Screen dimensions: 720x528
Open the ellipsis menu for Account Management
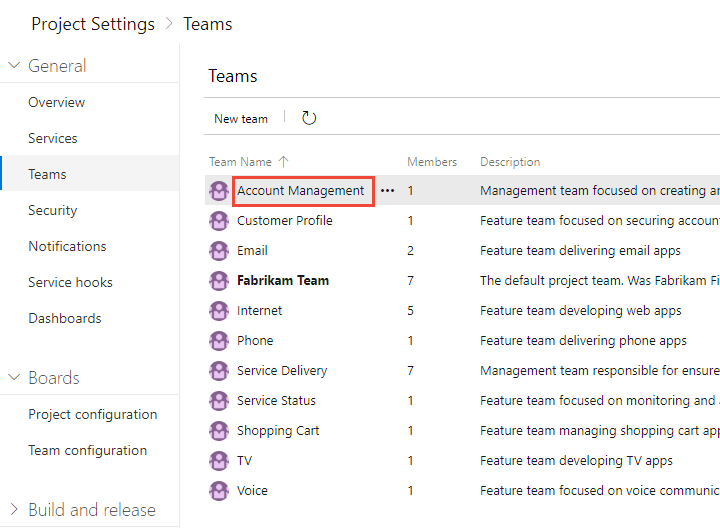[388, 191]
